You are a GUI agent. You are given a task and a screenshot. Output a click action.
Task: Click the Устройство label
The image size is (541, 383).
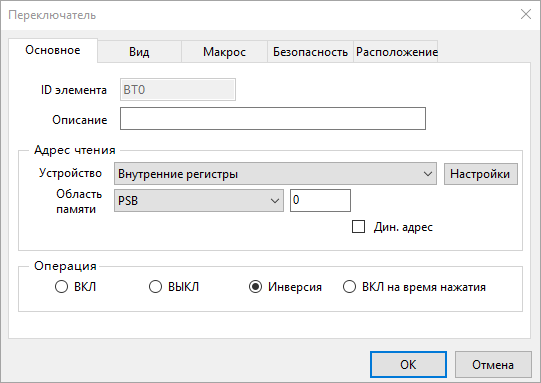[70, 173]
